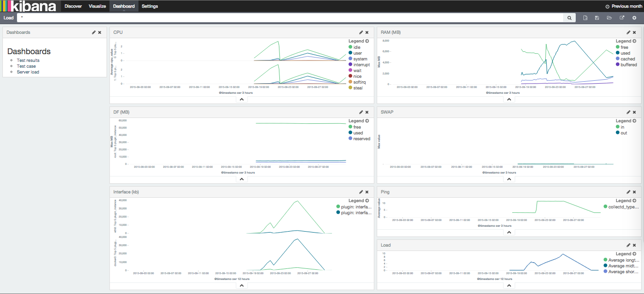The image size is (644, 294).
Task: Click the idle color dot in CPU legend
Action: [350, 47]
